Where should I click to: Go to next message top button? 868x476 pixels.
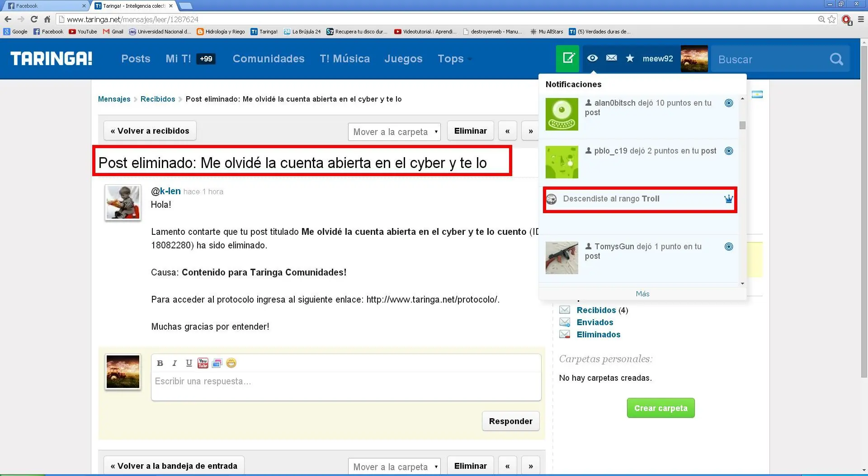pos(530,131)
